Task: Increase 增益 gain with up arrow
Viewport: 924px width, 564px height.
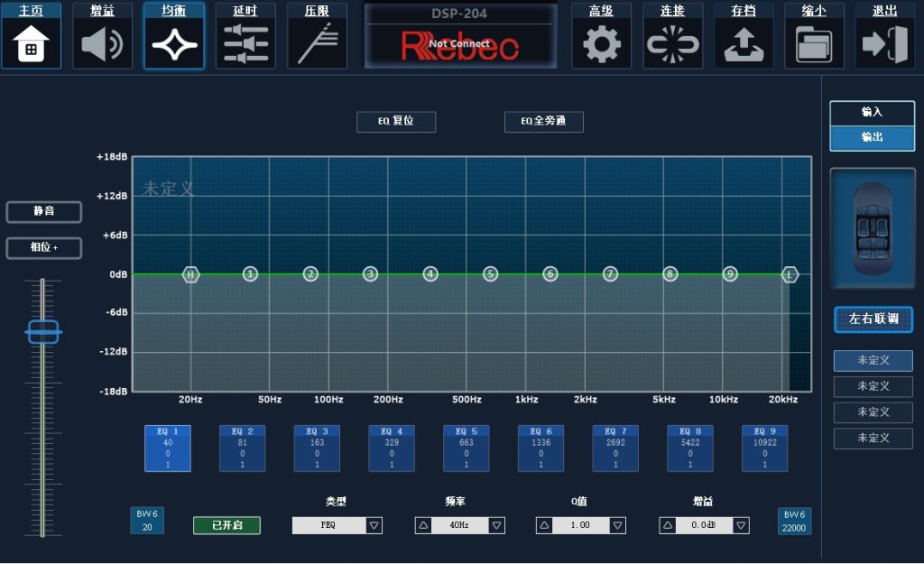Action: 667,525
